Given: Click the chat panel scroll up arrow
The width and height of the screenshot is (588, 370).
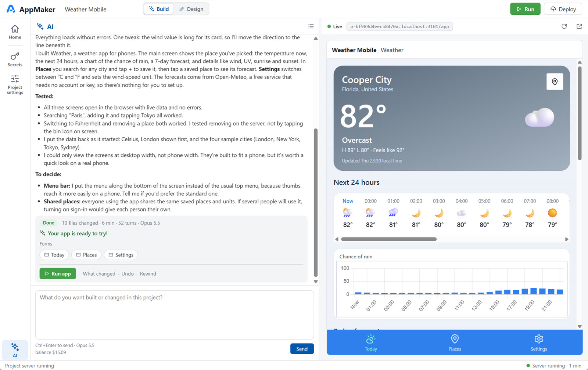Looking at the screenshot, I should (x=316, y=38).
